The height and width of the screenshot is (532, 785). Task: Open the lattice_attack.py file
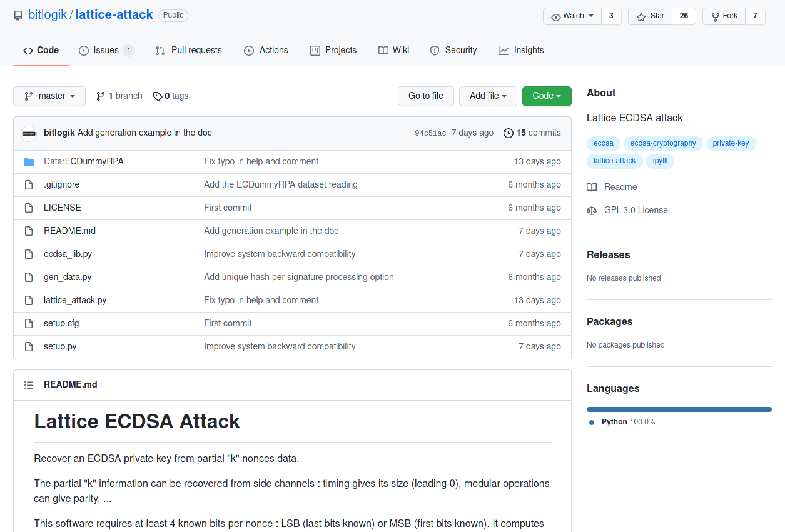[74, 300]
